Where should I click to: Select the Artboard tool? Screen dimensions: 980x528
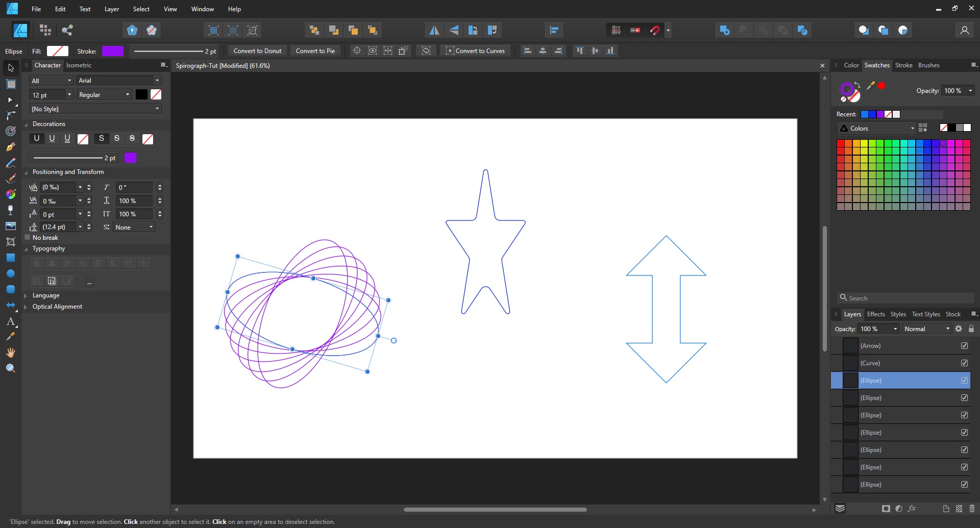point(11,84)
